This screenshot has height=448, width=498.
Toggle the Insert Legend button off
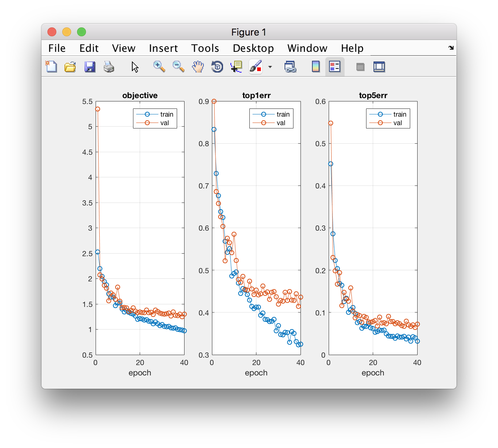tap(335, 67)
